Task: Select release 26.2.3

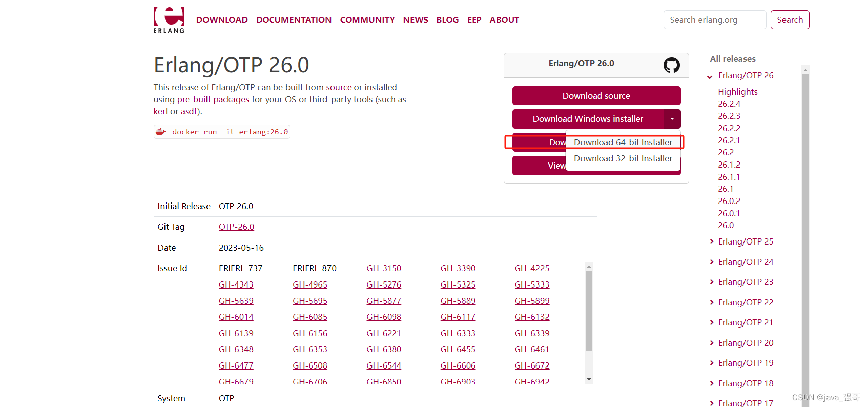Action: click(x=729, y=116)
